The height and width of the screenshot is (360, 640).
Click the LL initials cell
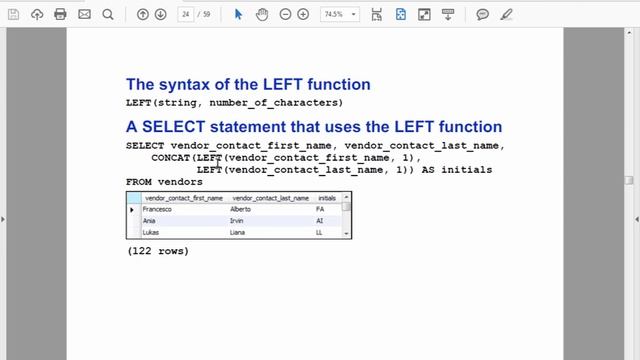tap(319, 232)
